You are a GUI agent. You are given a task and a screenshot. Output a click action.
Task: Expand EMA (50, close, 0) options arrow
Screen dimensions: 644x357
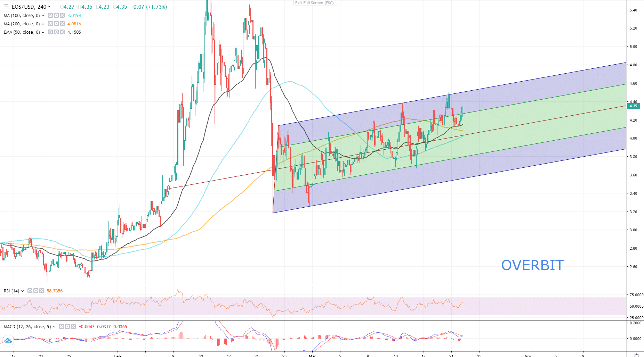click(43, 32)
